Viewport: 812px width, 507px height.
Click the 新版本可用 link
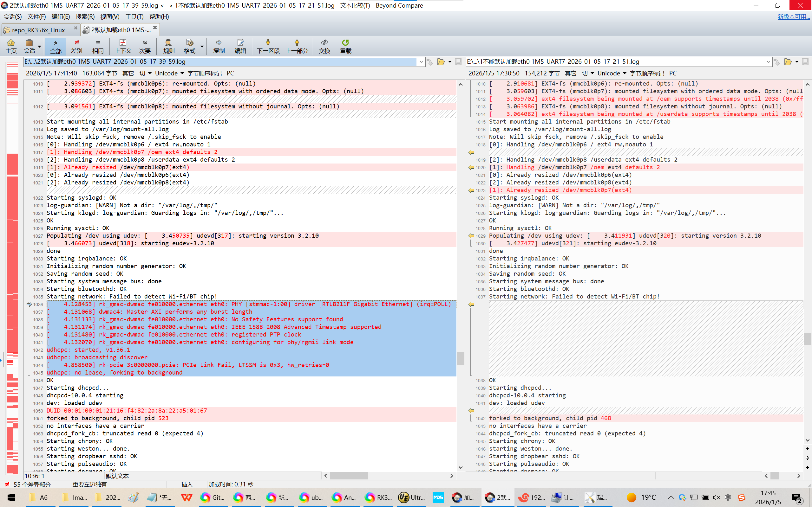(x=793, y=16)
